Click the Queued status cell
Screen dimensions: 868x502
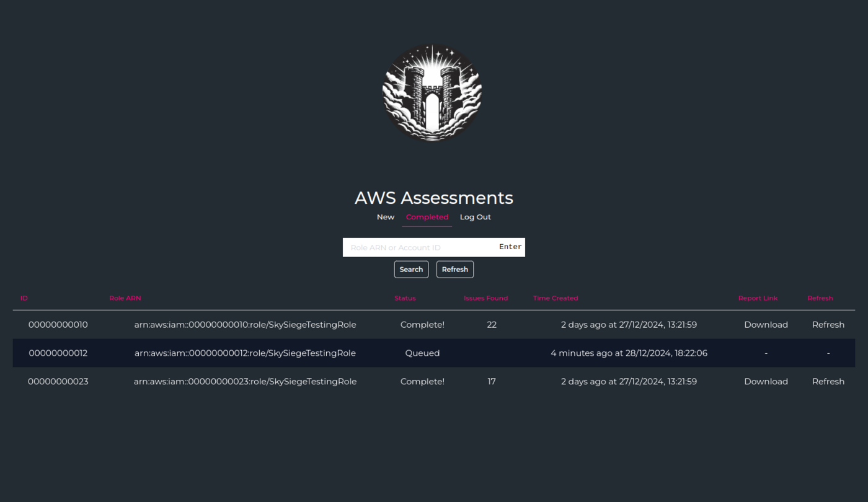422,353
